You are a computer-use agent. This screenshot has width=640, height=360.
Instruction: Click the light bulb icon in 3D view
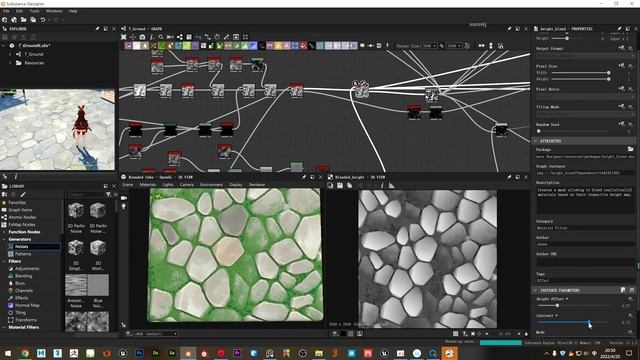point(124,207)
